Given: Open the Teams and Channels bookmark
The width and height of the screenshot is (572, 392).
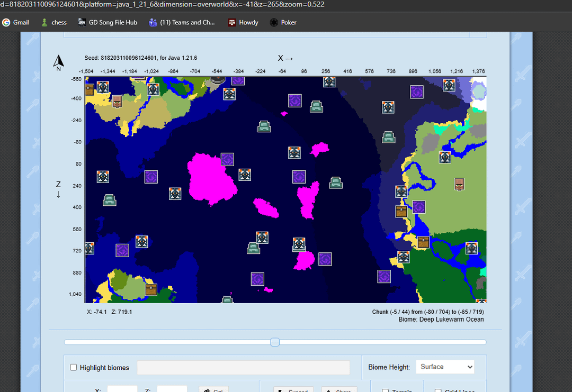Looking at the screenshot, I should click(x=182, y=22).
